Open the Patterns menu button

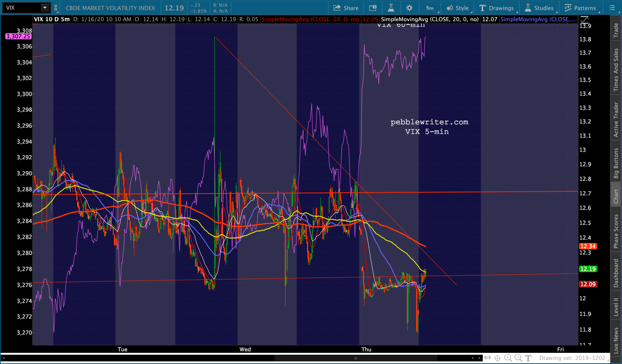tap(580, 8)
